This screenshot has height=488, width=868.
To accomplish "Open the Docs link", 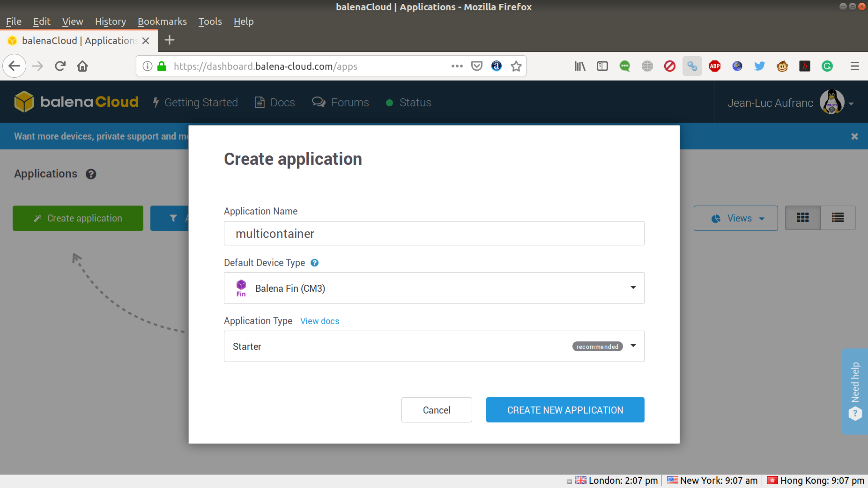I will pos(275,103).
